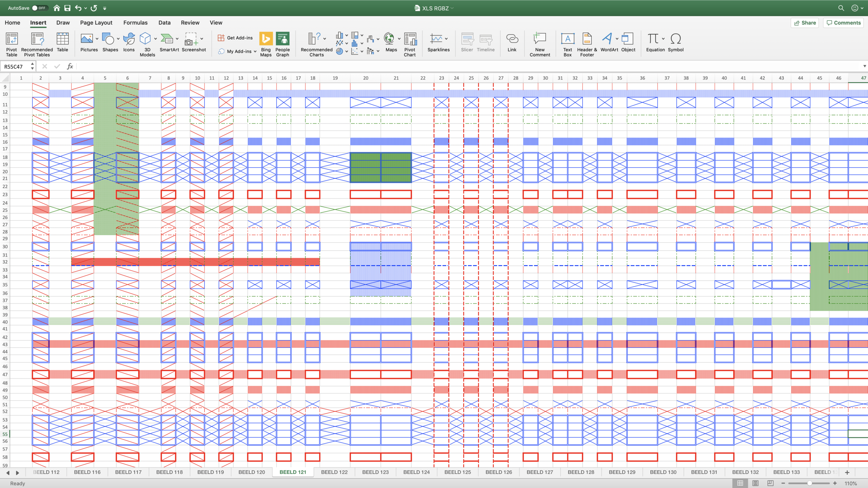Switch to the BEELD 125 sheet tab

[x=457, y=472]
